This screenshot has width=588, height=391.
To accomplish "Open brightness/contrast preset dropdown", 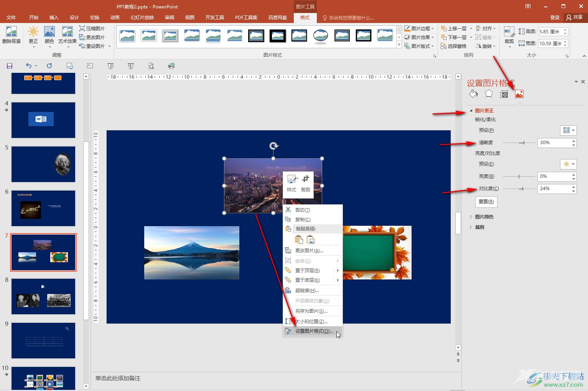I will (x=568, y=164).
